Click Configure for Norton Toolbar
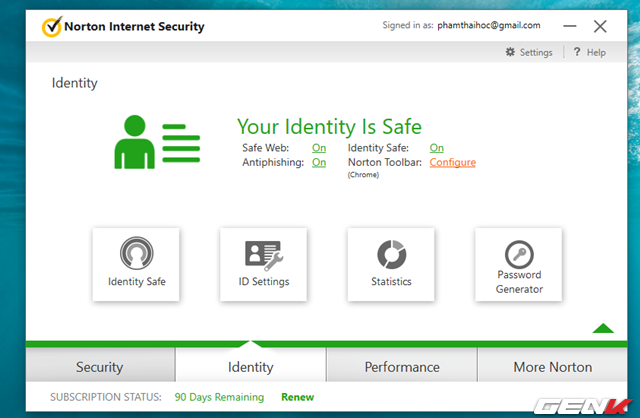This screenshot has width=640, height=418. 453,162
